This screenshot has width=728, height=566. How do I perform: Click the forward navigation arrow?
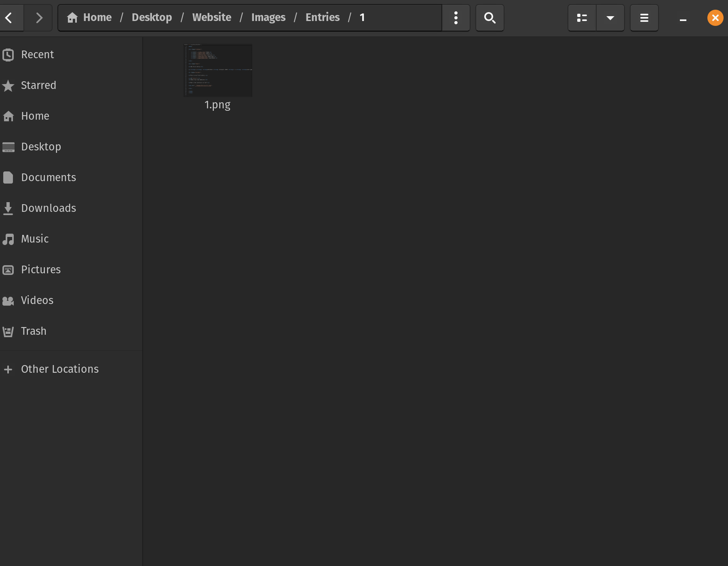[x=39, y=18]
